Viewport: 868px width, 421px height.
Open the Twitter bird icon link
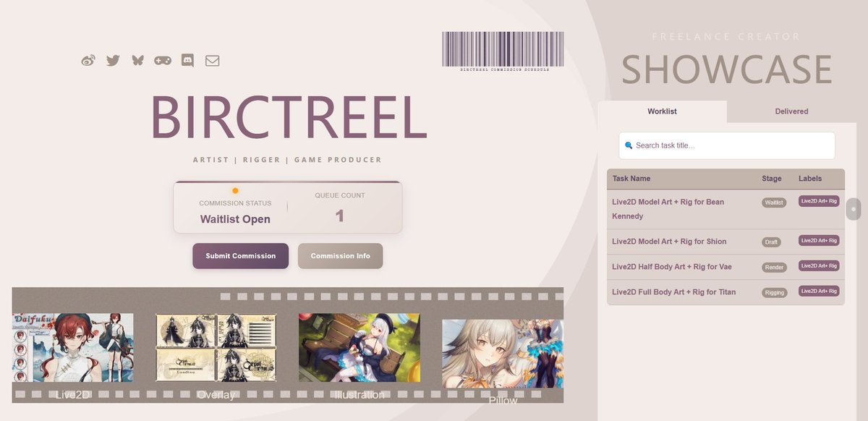click(x=113, y=61)
